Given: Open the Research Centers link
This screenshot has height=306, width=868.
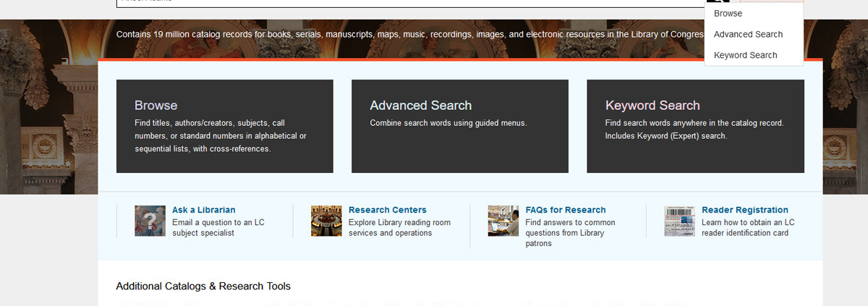Looking at the screenshot, I should pos(388,210).
